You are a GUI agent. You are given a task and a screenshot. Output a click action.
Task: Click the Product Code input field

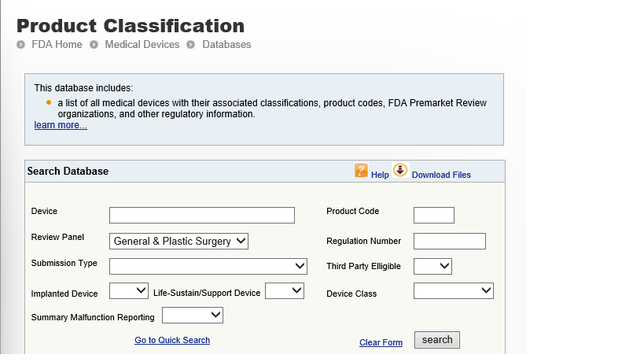point(434,216)
